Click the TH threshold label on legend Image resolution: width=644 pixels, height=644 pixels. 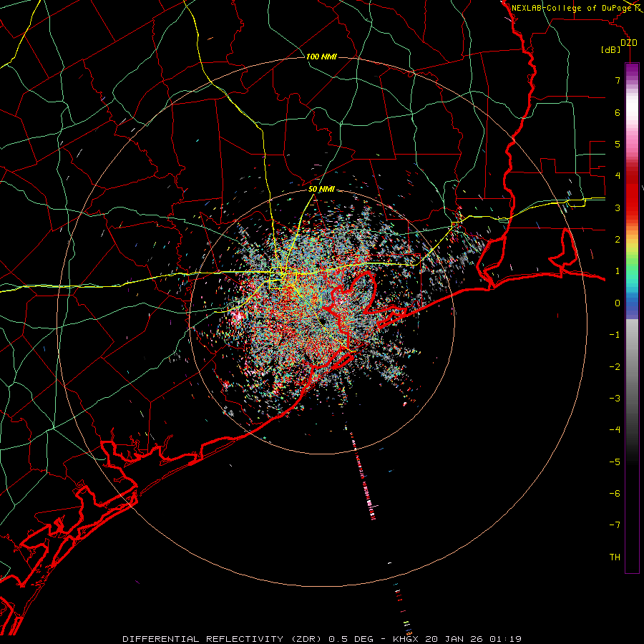tap(615, 557)
